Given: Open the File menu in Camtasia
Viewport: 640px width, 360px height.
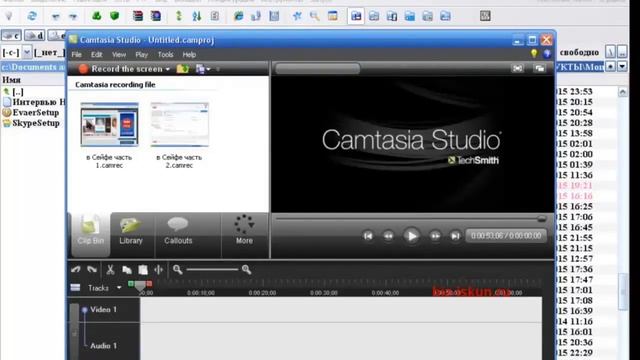Looking at the screenshot, I should (76, 54).
